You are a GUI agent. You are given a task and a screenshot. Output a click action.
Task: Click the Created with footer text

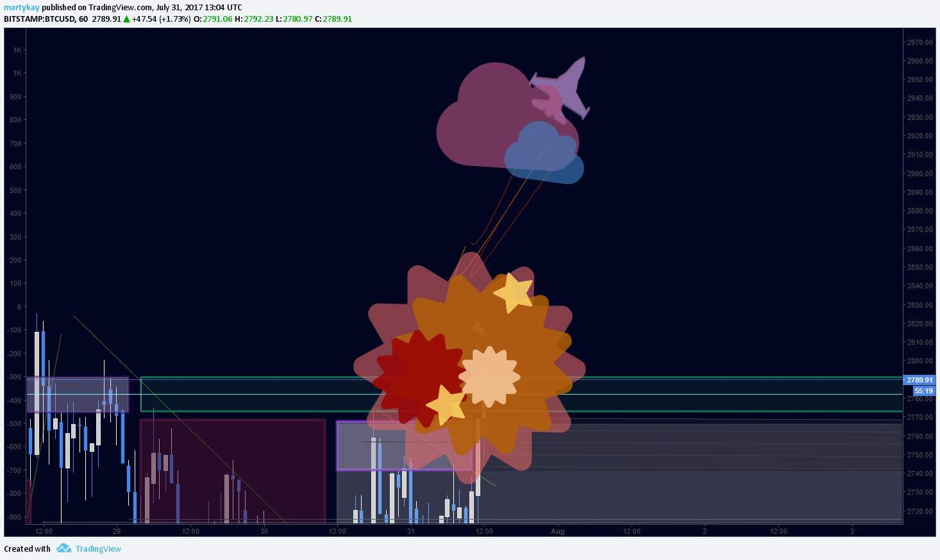27,548
